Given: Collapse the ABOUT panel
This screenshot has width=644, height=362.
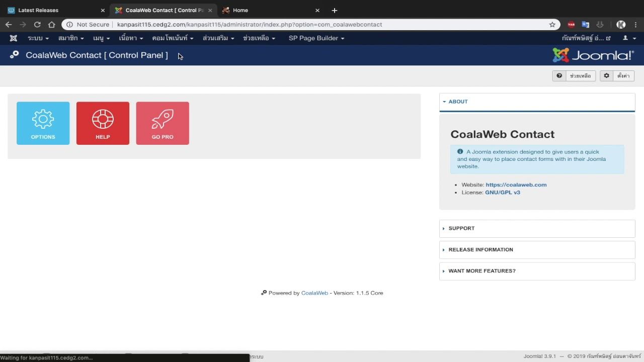Looking at the screenshot, I should pos(537,102).
